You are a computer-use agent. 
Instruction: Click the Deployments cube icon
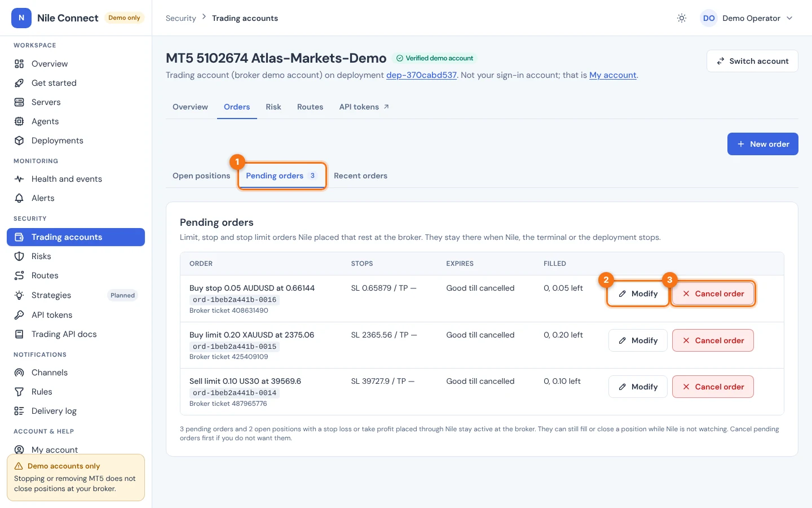click(19, 141)
